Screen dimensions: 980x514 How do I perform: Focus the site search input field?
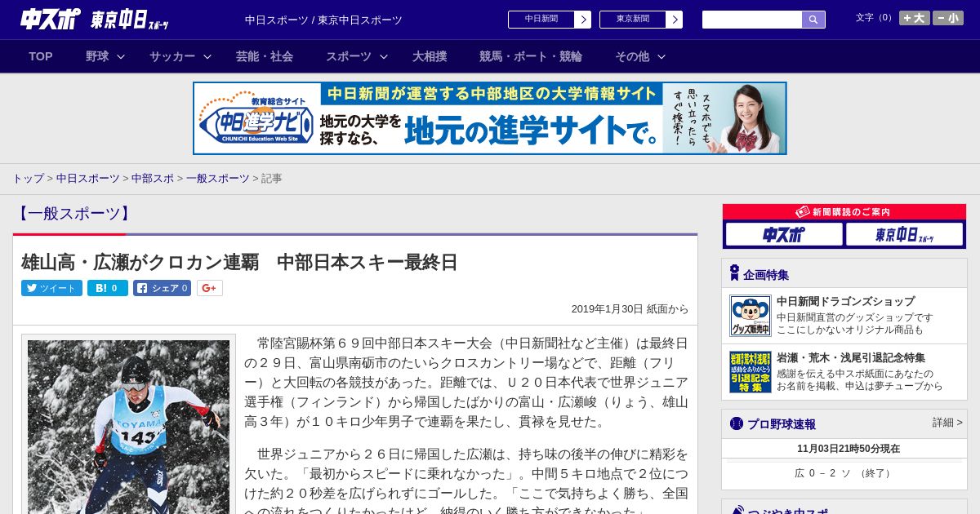tap(752, 20)
